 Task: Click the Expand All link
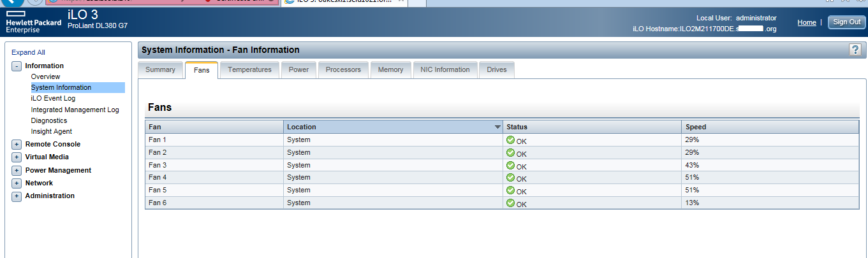click(28, 52)
